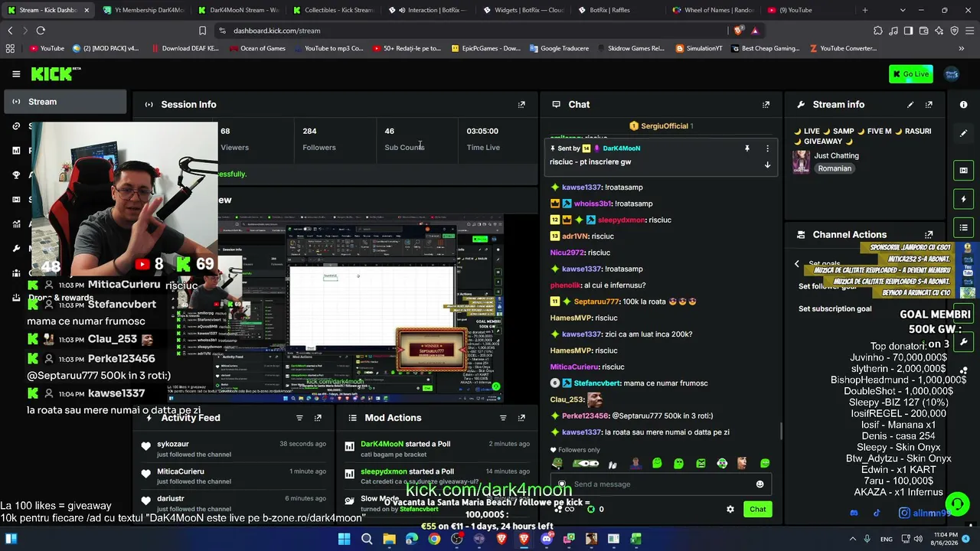Open pinned message options menu
This screenshot has width=980, height=551.
point(767,148)
